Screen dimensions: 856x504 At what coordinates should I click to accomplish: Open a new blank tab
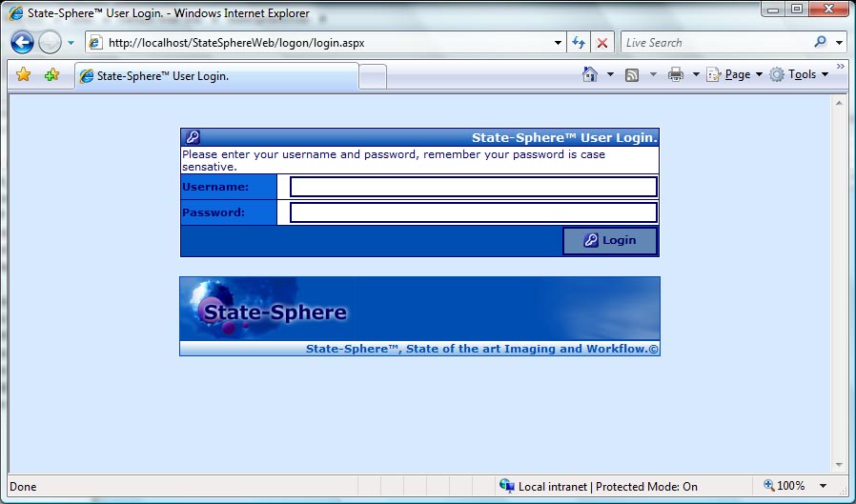point(373,77)
